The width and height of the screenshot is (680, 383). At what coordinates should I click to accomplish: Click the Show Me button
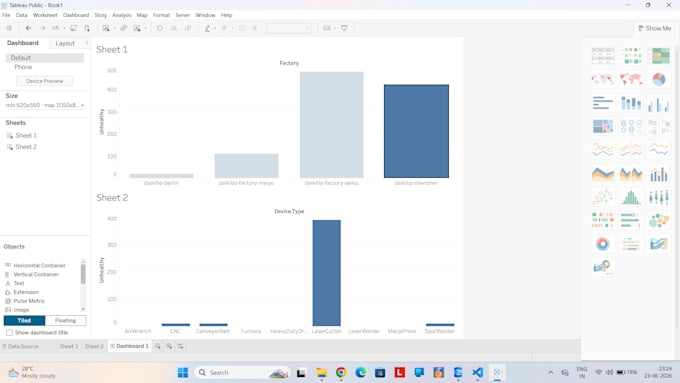(x=655, y=28)
